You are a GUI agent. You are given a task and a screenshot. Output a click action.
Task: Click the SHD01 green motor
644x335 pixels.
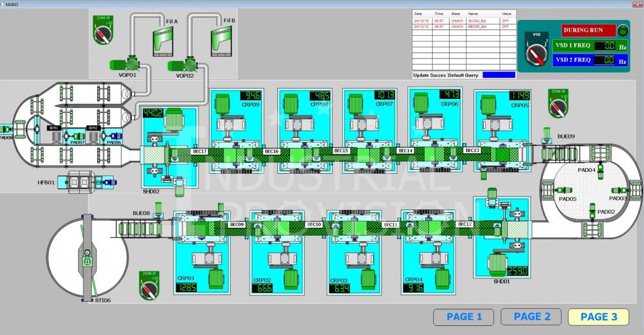pyautogui.click(x=500, y=265)
